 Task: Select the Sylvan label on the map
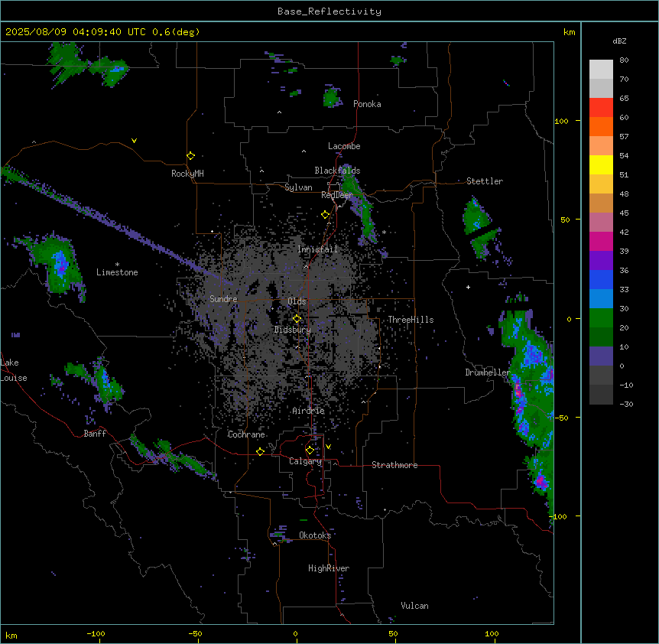(298, 187)
